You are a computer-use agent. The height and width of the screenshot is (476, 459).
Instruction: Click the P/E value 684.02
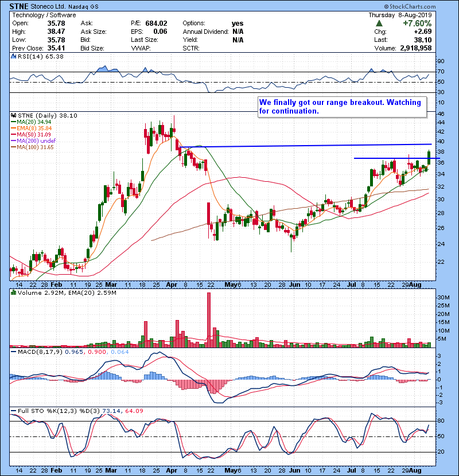156,24
